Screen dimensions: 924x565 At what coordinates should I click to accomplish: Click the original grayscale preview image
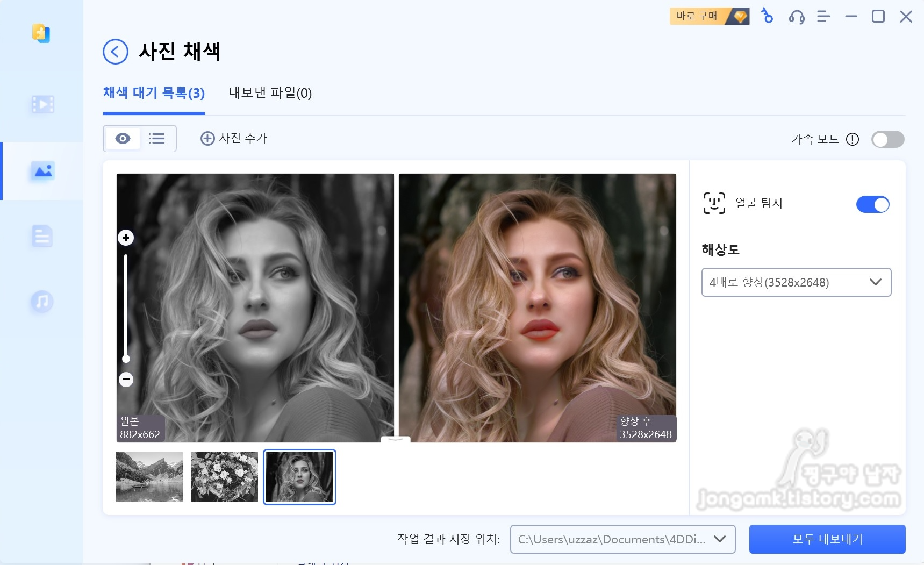255,308
